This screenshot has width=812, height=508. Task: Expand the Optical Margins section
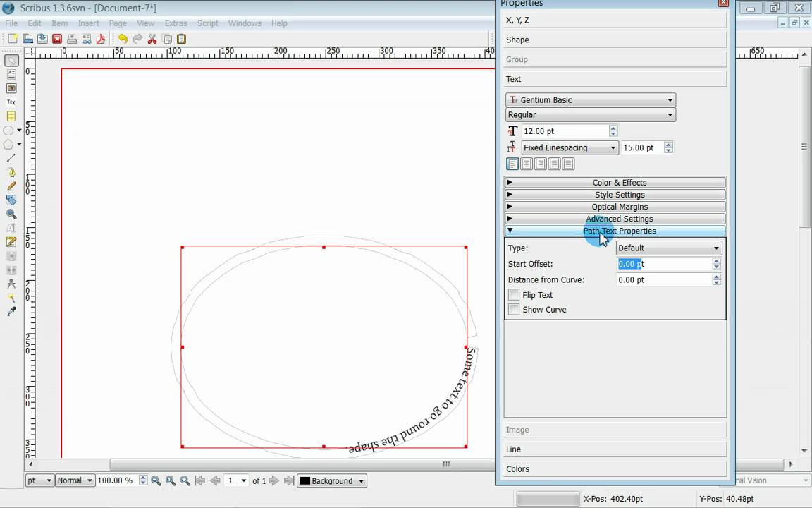[615, 206]
